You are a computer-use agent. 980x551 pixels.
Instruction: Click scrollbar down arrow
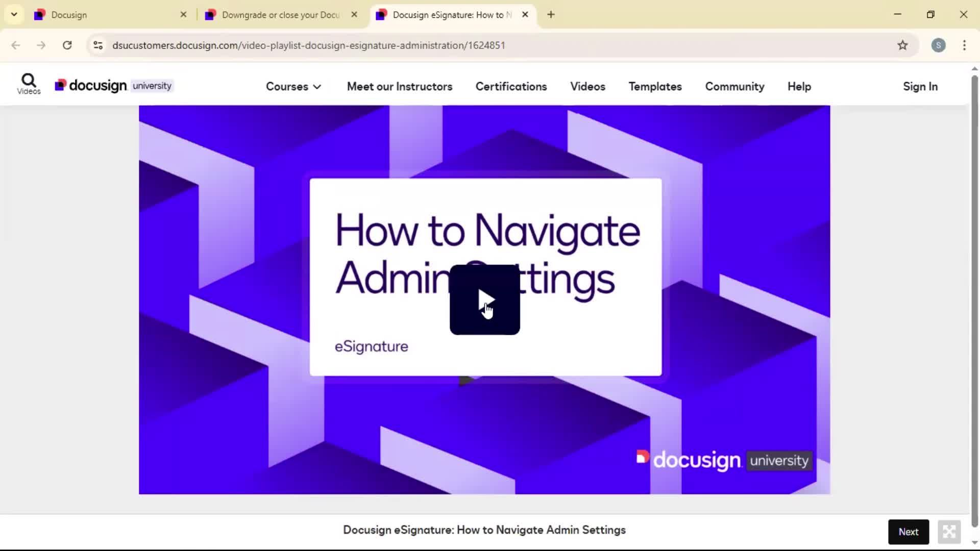click(974, 542)
